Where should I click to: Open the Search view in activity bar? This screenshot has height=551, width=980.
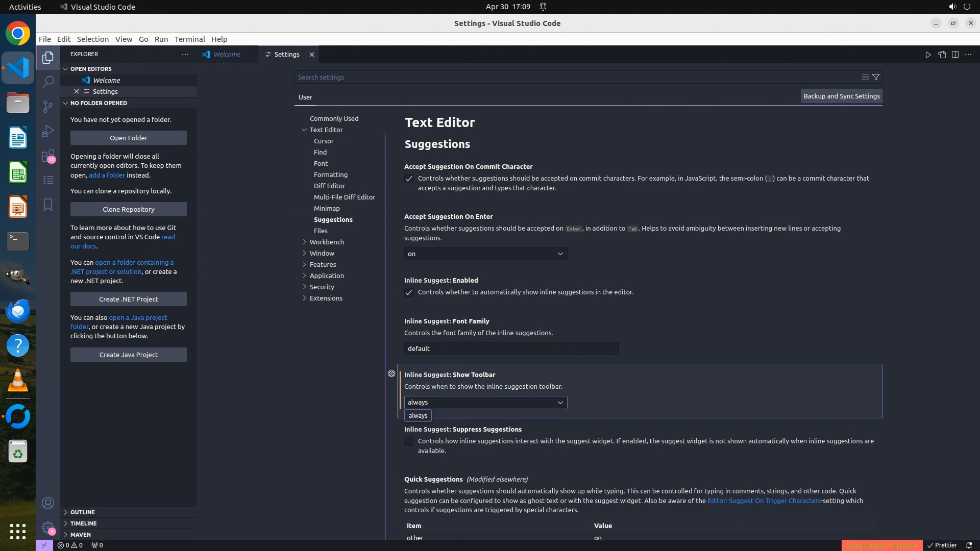[x=48, y=82]
